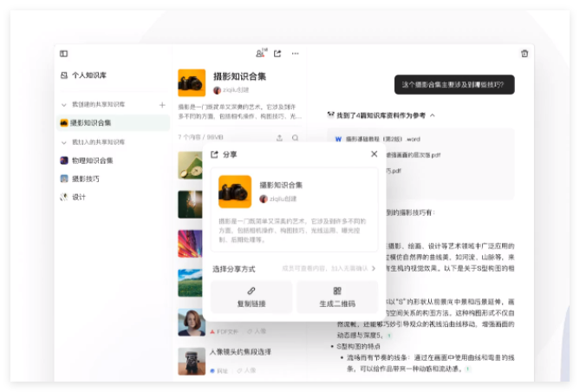Click the upload icon beside 7 个内容
The image size is (580, 392).
(279, 138)
